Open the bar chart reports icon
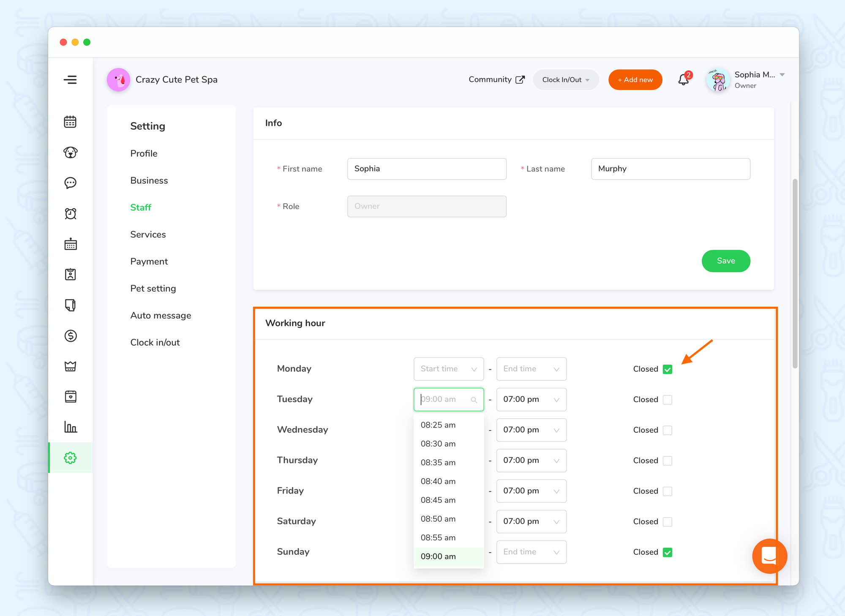 pyautogui.click(x=70, y=427)
